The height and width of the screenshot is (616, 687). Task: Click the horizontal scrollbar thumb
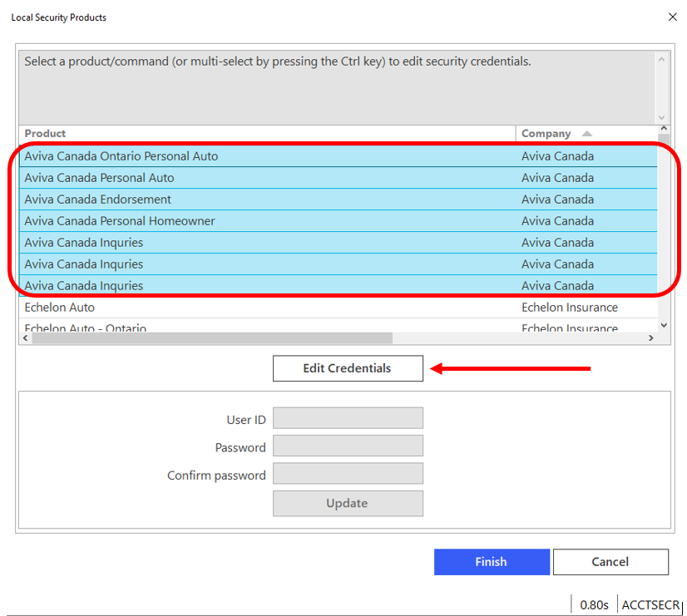(x=212, y=338)
